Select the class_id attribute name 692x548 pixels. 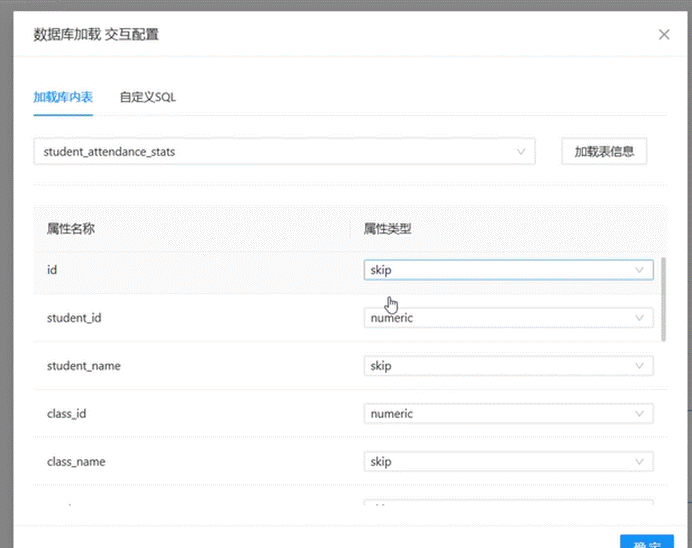coord(67,414)
